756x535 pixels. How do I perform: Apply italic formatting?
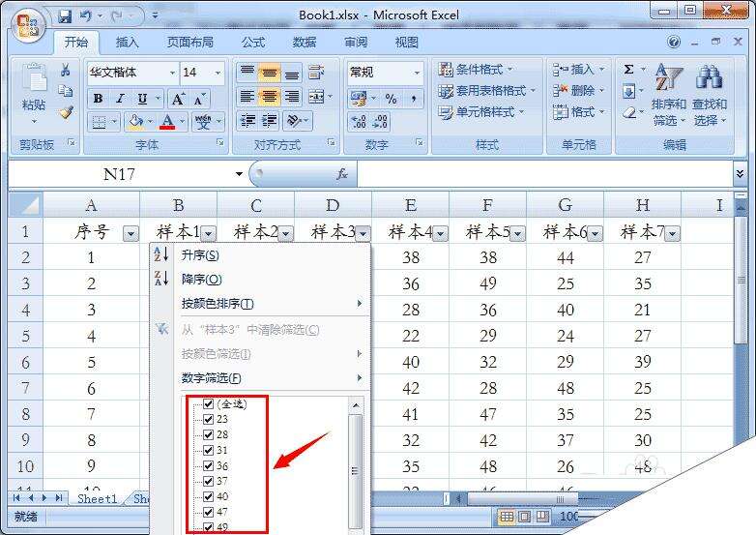[x=120, y=99]
